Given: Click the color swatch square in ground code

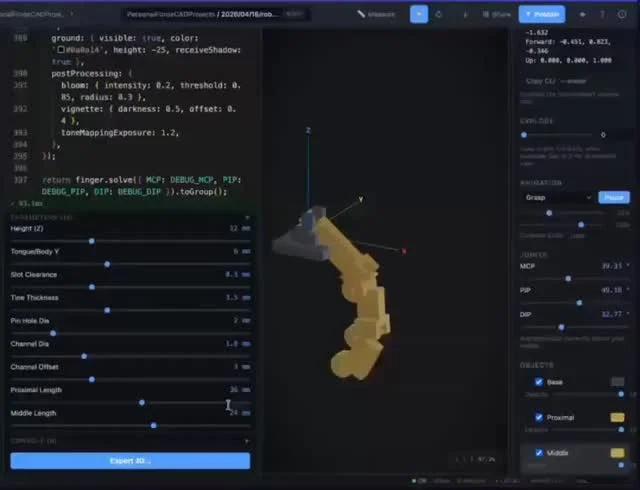Looking at the screenshot, I should click(61, 50).
